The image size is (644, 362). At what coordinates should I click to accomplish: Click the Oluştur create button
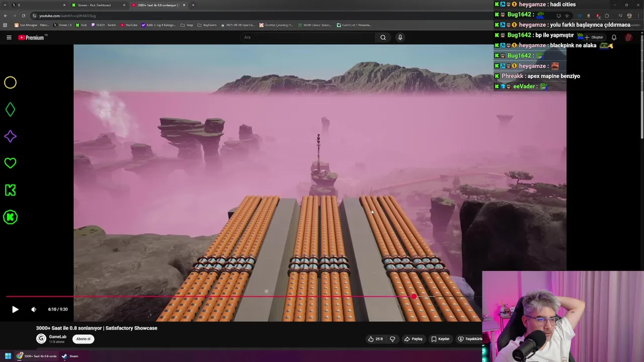tap(593, 37)
